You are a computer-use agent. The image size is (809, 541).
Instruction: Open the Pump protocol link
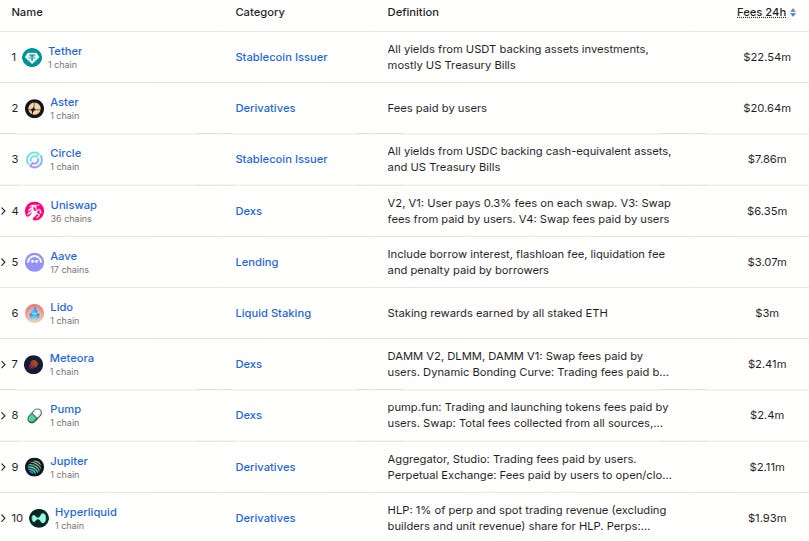click(66, 409)
